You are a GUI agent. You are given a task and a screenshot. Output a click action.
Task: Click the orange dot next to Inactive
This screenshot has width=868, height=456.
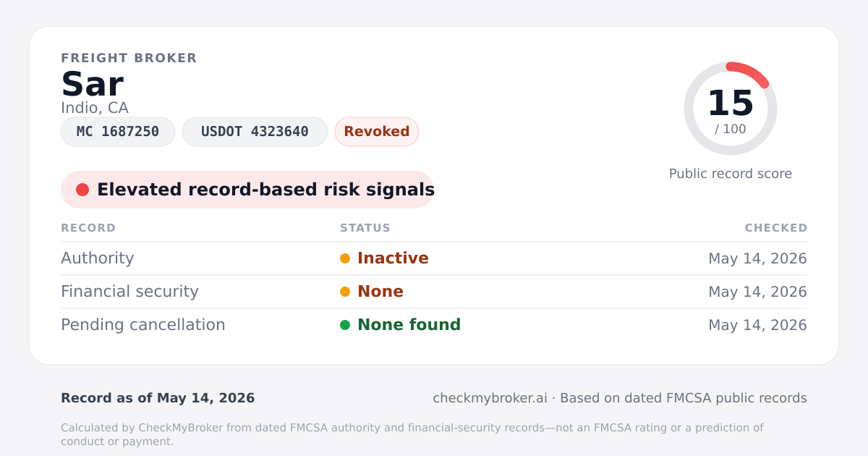tap(345, 258)
